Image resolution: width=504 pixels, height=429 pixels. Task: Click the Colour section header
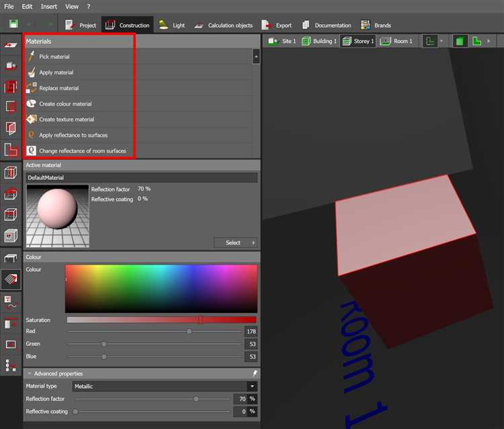[142, 257]
